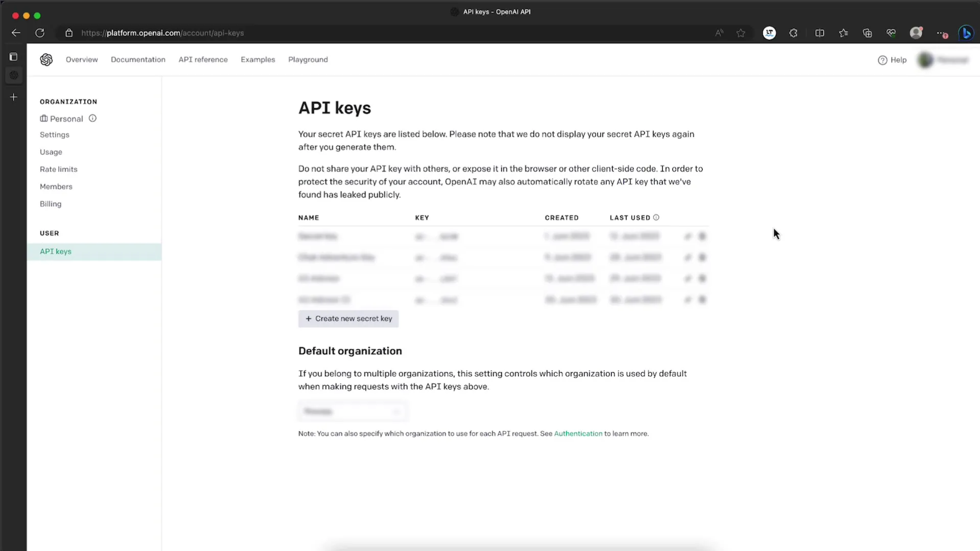The height and width of the screenshot is (551, 980).
Task: Follow the Authentication link
Action: (x=578, y=433)
